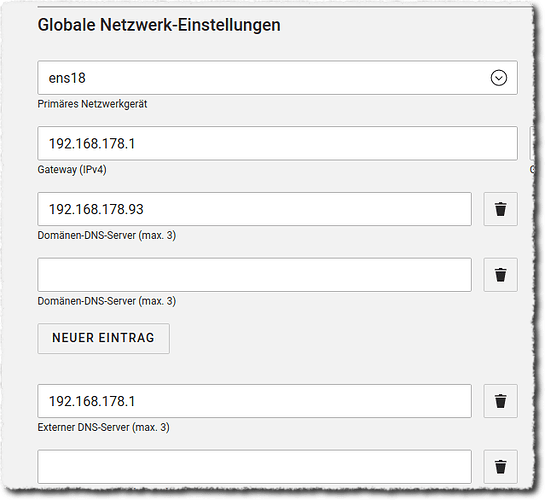Image resolution: width=545 pixels, height=500 pixels.
Task: Click the Externer DNS-Server (max. 3) label
Action: pos(104,427)
